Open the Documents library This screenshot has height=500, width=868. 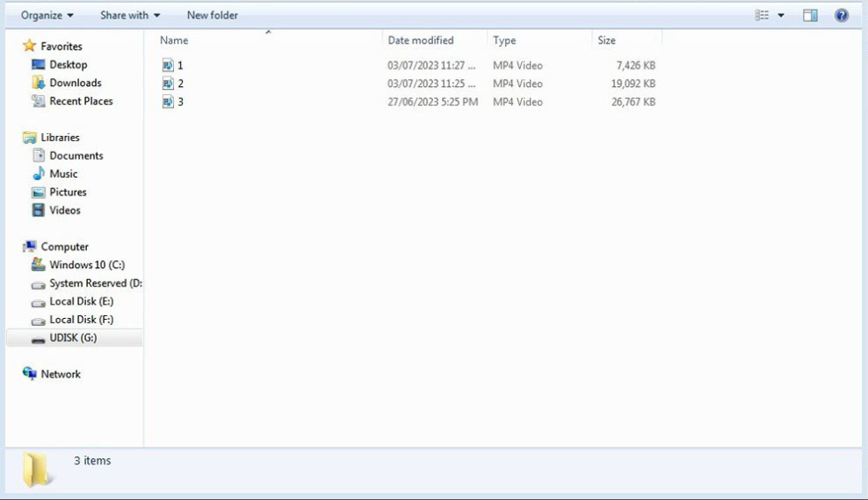coord(76,155)
